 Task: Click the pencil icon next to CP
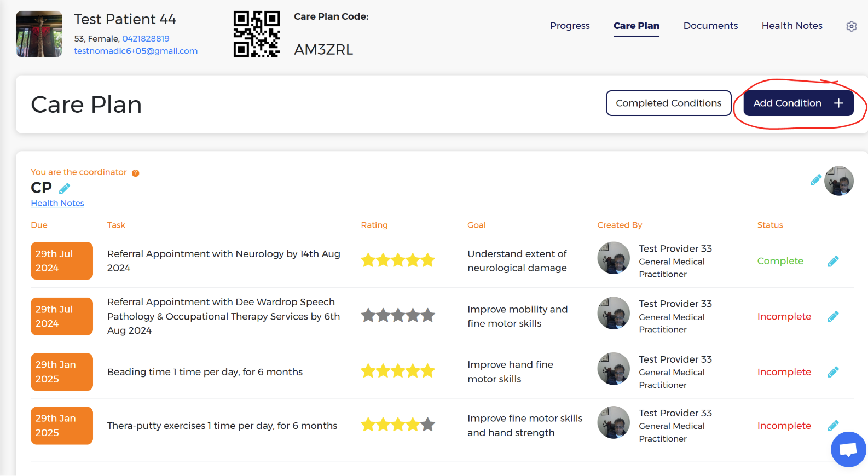(x=65, y=189)
